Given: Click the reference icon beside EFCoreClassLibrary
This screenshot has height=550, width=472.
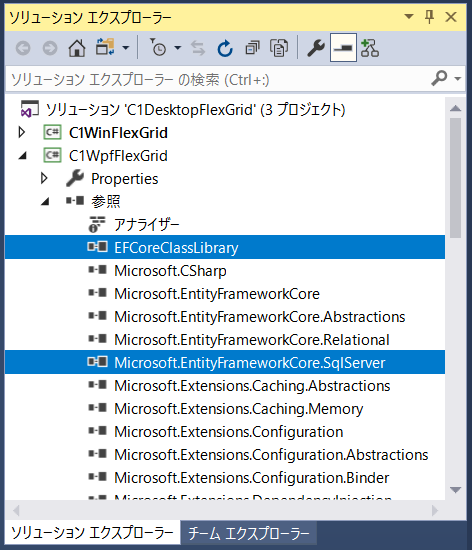Looking at the screenshot, I should pyautogui.click(x=97, y=247).
